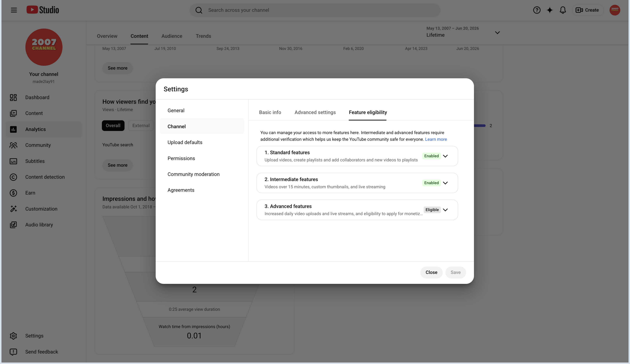This screenshot has height=364, width=630.
Task: Open Community moderation settings
Action: point(202,174)
